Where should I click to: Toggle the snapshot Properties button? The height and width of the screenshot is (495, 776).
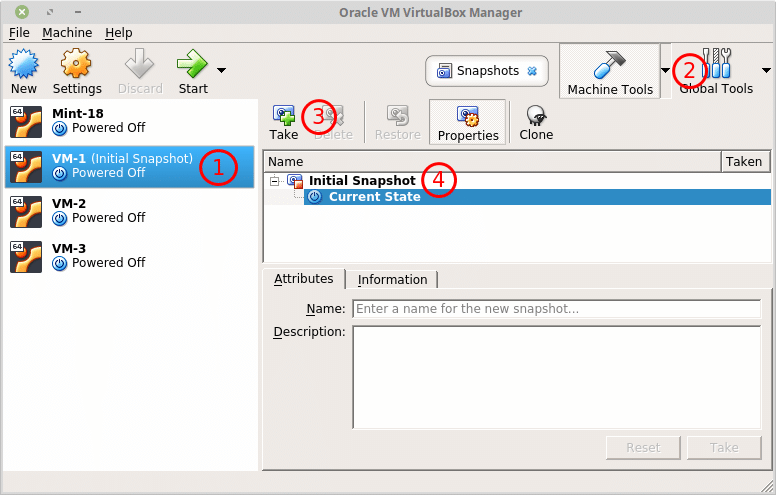click(468, 122)
